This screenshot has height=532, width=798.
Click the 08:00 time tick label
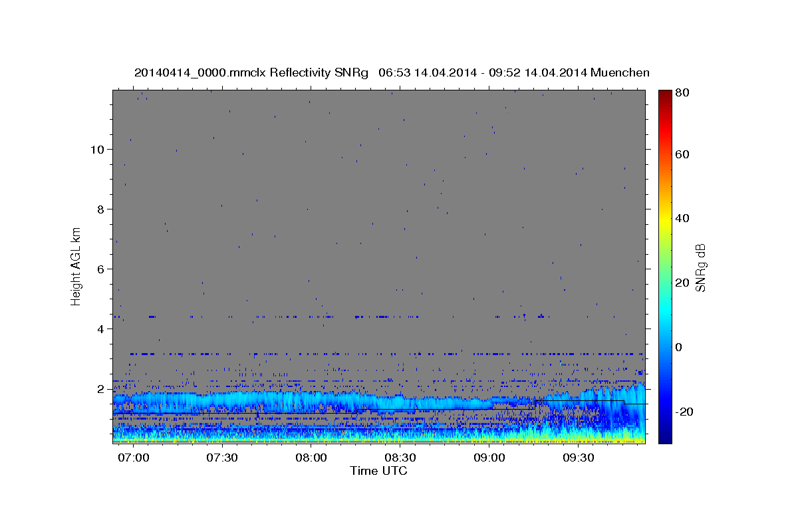311,458
